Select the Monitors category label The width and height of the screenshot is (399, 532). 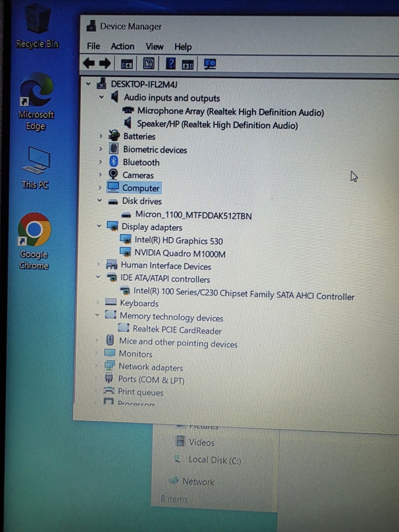(136, 353)
